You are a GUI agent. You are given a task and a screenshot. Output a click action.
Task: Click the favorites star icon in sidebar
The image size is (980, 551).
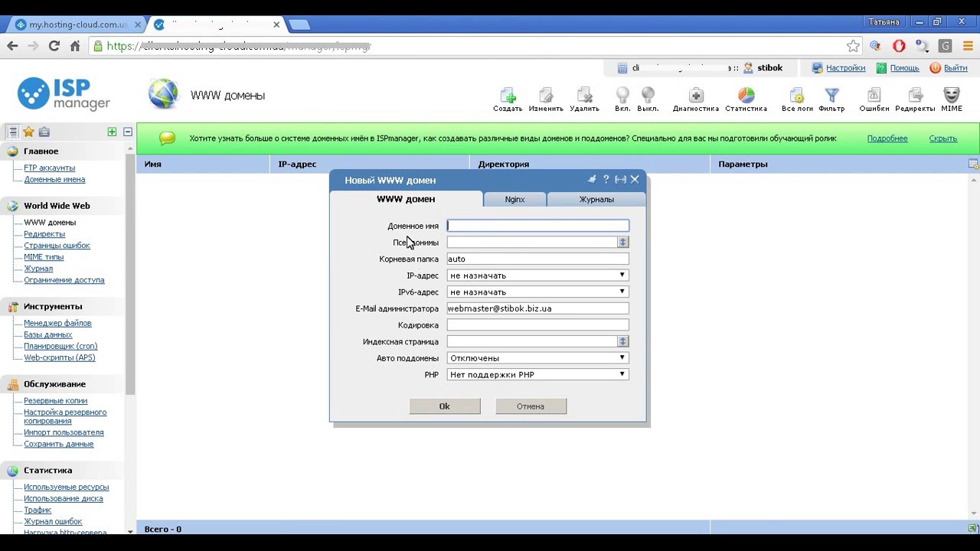tap(28, 132)
